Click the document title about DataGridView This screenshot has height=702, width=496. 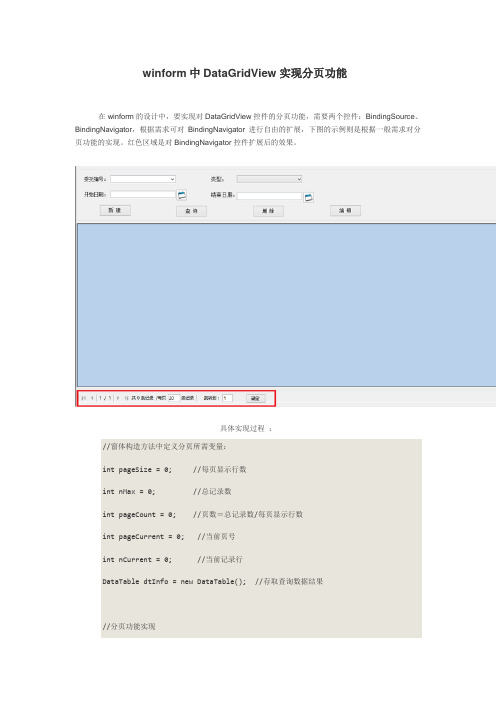tap(244, 73)
